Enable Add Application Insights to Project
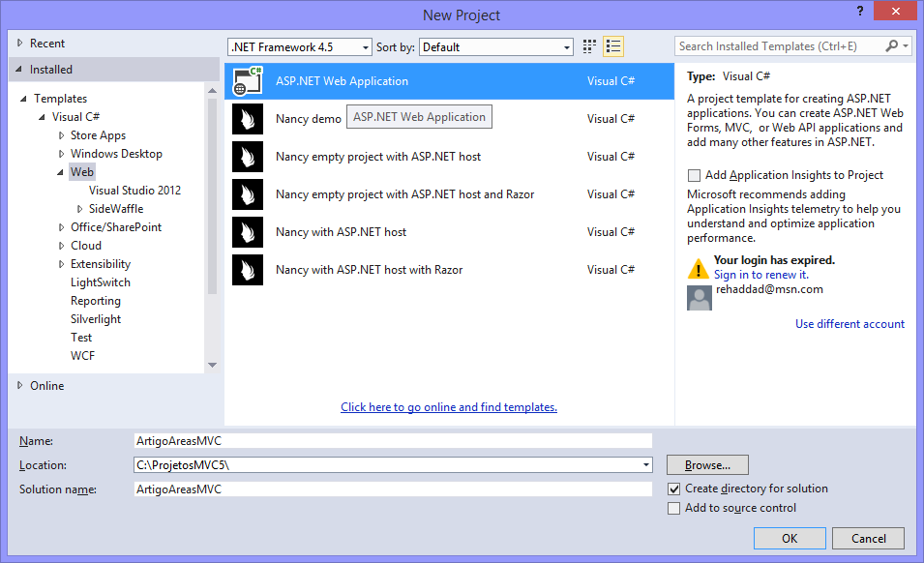The image size is (924, 563). [694, 175]
